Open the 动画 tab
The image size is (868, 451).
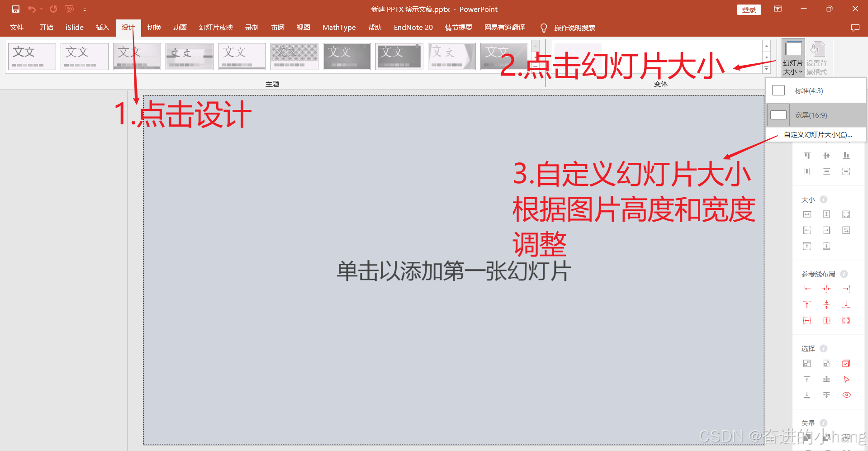pyautogui.click(x=180, y=28)
